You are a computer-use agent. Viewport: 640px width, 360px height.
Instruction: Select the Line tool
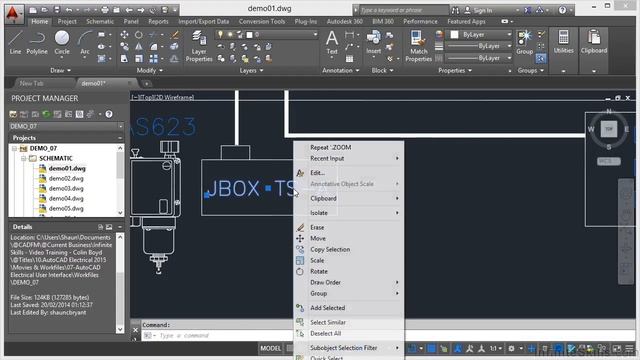pos(15,42)
